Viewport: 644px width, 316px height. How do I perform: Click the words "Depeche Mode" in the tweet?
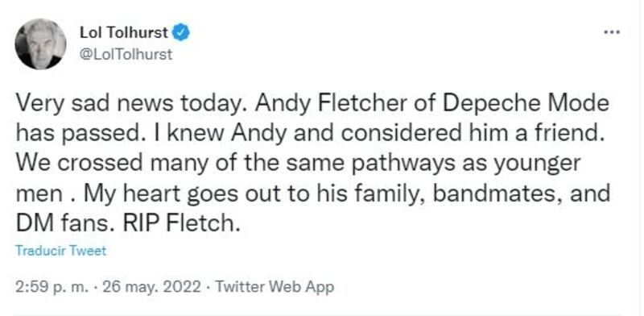click(526, 104)
